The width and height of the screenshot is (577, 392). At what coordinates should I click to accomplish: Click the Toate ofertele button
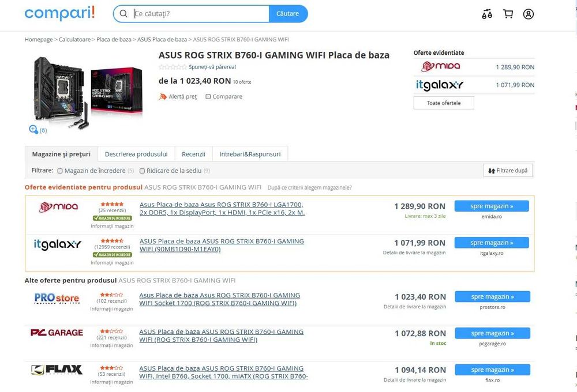tap(444, 103)
